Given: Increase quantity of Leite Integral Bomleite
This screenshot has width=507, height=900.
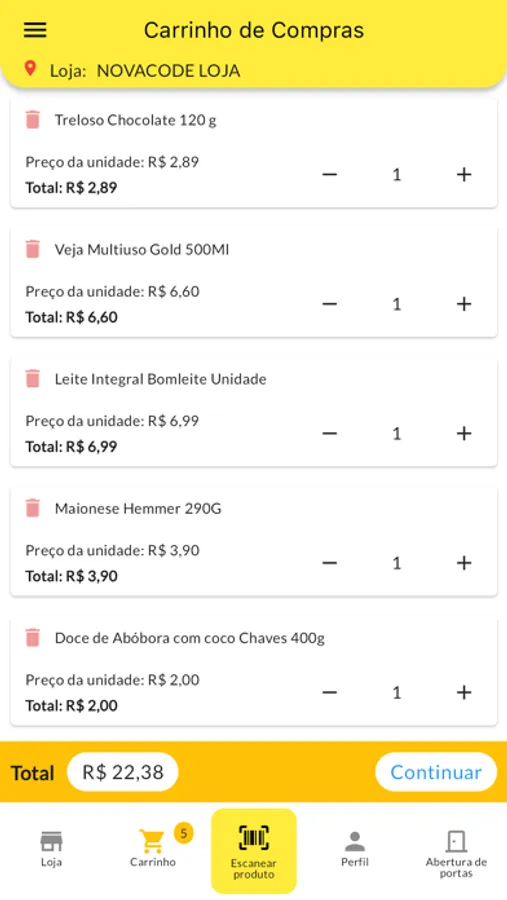Looking at the screenshot, I should [x=464, y=433].
